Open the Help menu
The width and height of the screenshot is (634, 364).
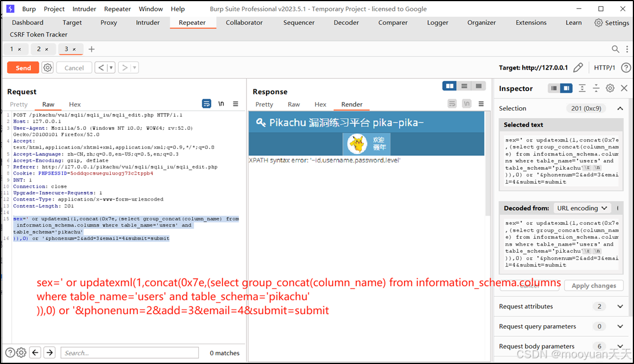click(x=177, y=9)
